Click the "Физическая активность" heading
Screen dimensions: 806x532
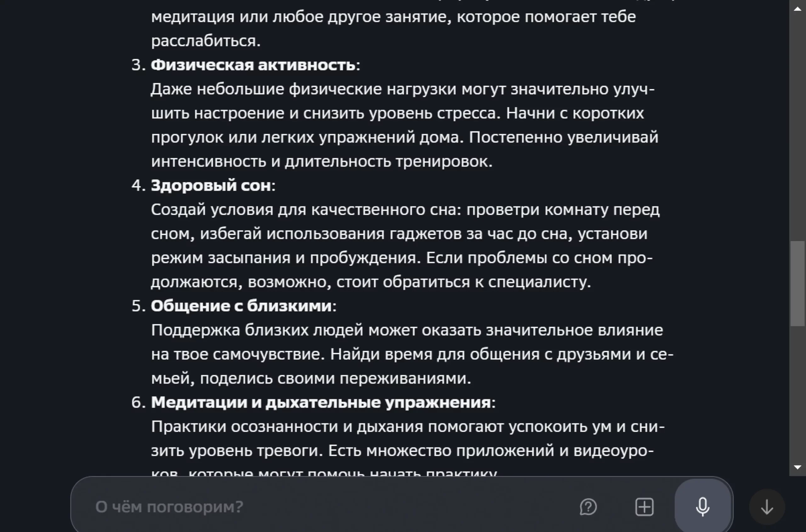coord(253,65)
